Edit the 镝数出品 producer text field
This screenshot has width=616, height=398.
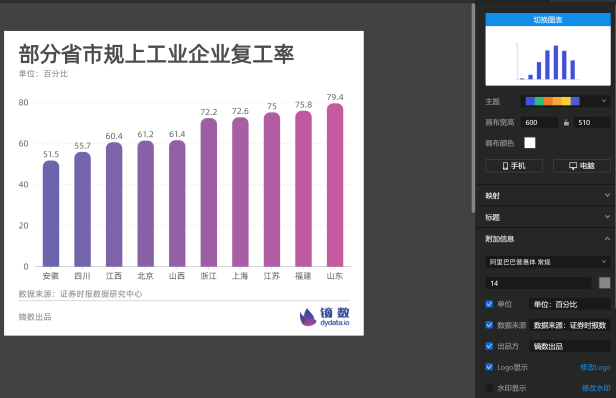click(x=570, y=346)
